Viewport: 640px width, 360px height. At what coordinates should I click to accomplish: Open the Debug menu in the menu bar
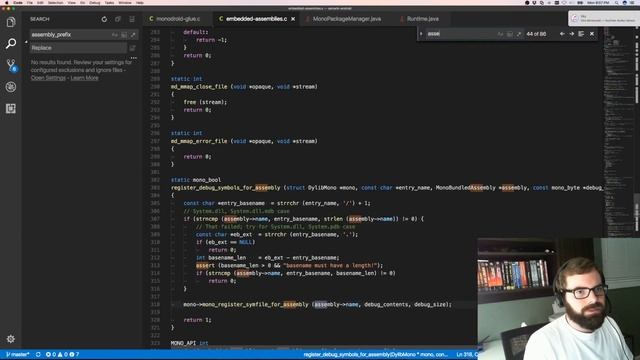pyautogui.click(x=94, y=2)
